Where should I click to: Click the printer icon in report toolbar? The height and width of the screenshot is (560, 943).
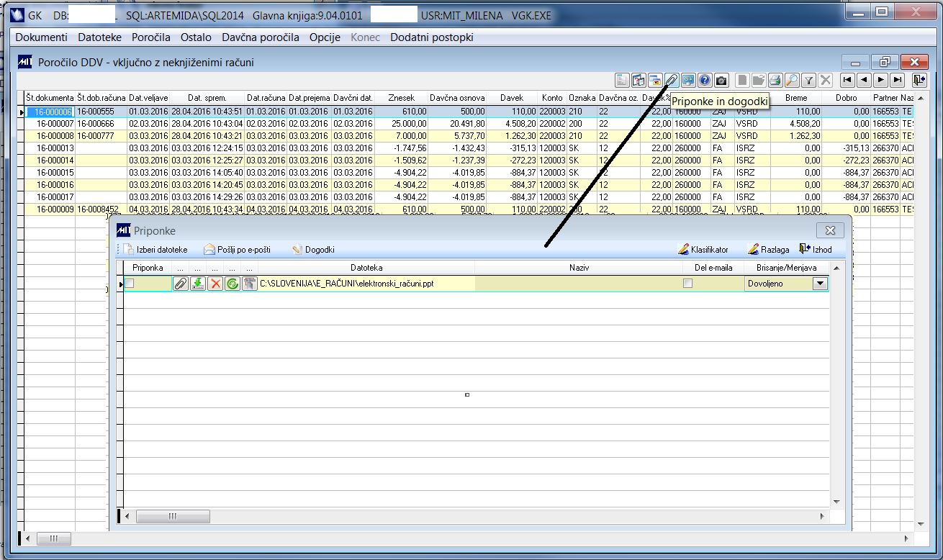[x=775, y=80]
